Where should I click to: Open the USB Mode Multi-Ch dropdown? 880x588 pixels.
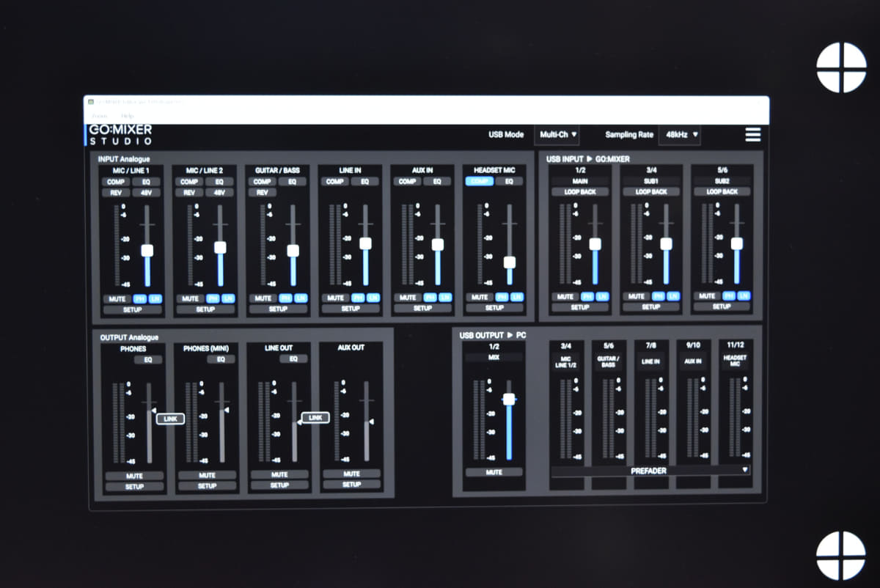click(x=557, y=135)
